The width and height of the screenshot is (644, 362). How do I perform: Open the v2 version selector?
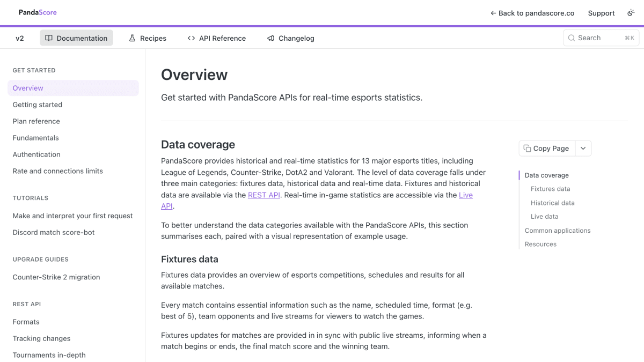pos(20,38)
